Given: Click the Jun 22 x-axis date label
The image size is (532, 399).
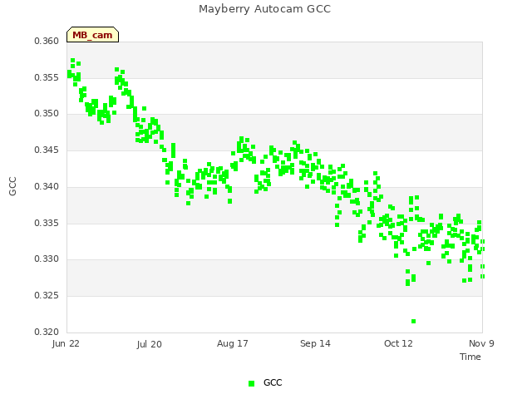Looking at the screenshot, I should (66, 343).
